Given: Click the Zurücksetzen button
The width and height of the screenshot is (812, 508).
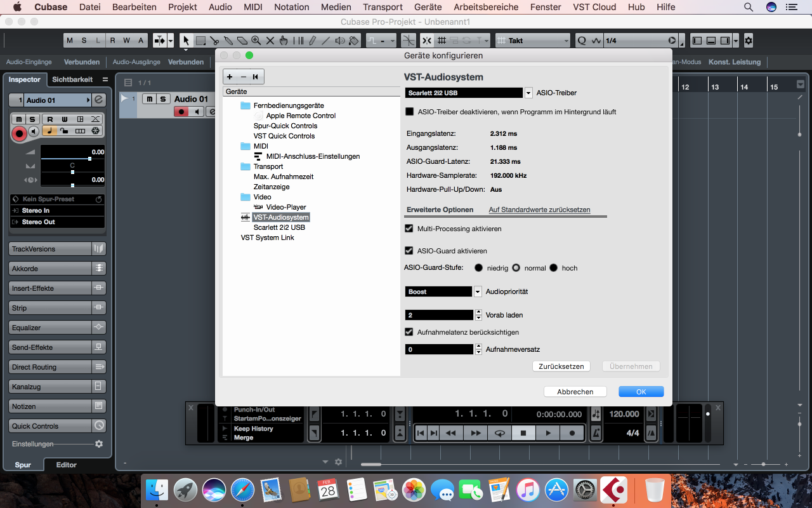Looking at the screenshot, I should pyautogui.click(x=561, y=366).
